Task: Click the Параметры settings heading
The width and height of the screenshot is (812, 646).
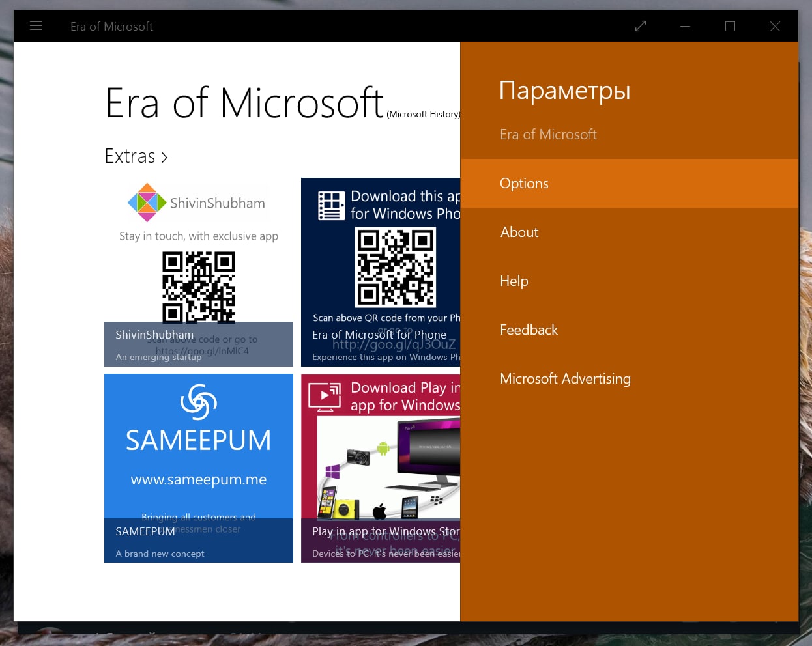Action: pos(565,91)
